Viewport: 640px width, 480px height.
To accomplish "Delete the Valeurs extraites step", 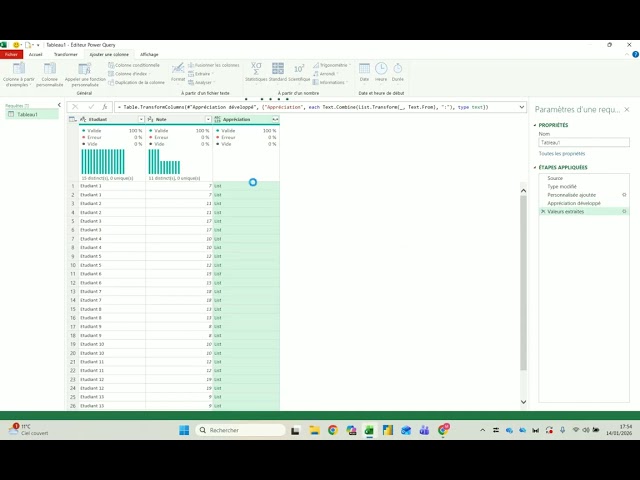I will pyautogui.click(x=543, y=211).
